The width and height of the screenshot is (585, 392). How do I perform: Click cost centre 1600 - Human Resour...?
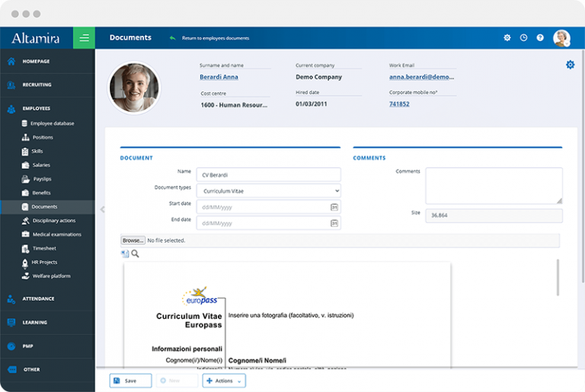[234, 105]
